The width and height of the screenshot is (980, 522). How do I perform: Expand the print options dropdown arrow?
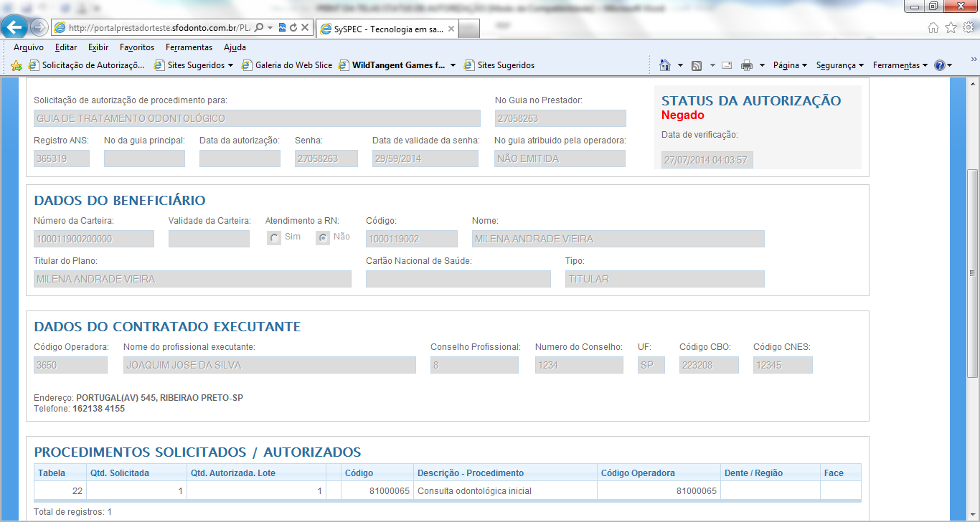[762, 65]
